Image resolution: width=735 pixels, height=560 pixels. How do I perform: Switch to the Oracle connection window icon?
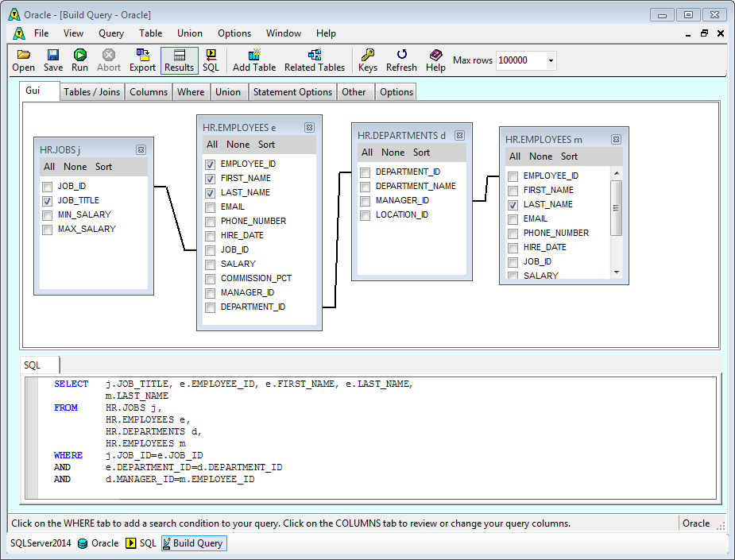[x=98, y=543]
